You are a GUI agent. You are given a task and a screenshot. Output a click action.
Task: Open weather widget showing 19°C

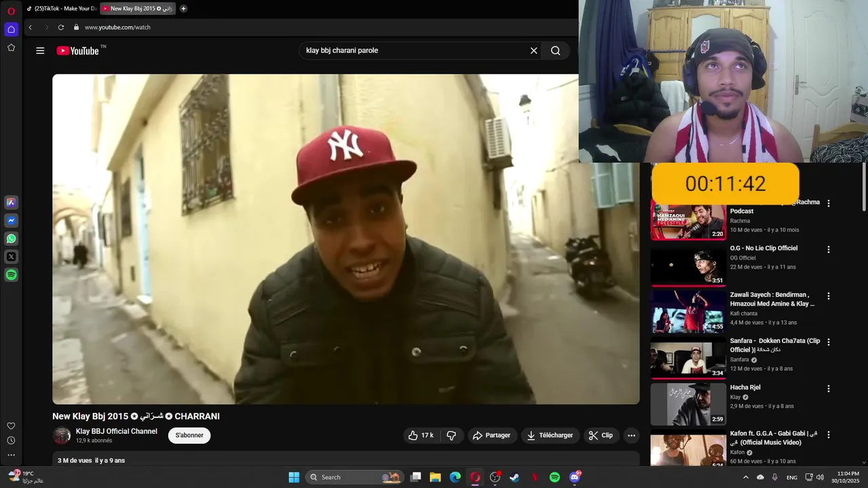(x=27, y=477)
